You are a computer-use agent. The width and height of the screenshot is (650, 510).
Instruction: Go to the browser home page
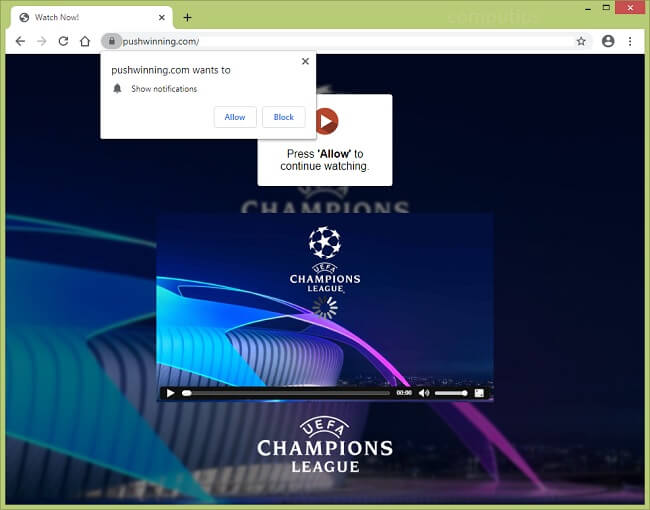(x=85, y=41)
